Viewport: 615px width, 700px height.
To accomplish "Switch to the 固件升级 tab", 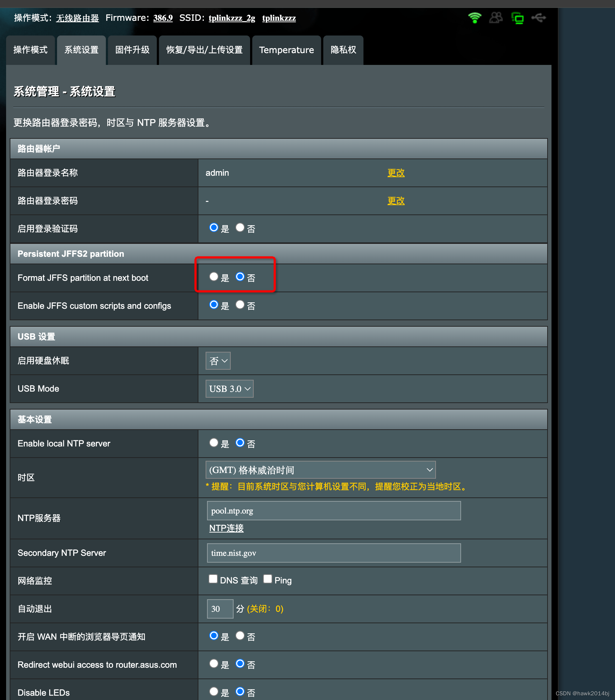I will (132, 50).
